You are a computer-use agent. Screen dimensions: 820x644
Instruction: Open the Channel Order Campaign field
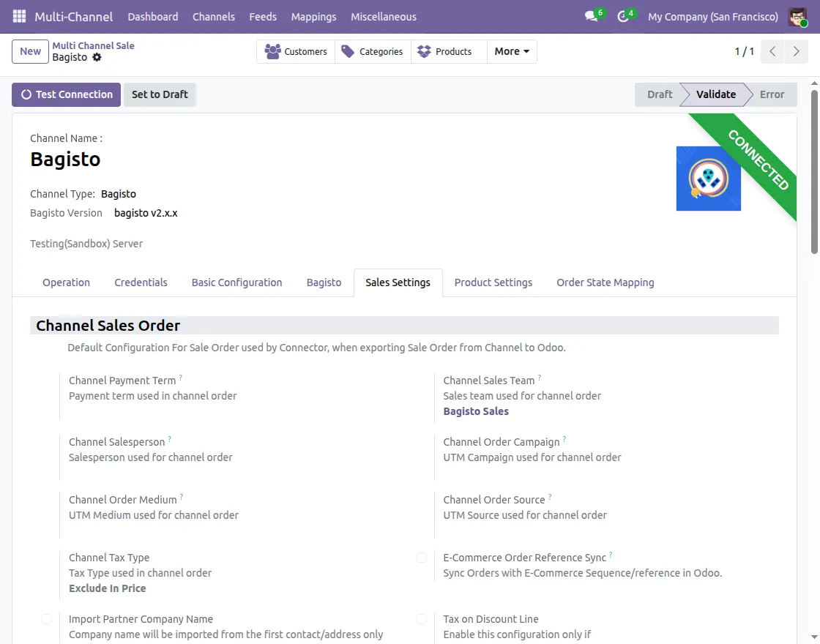pos(532,473)
